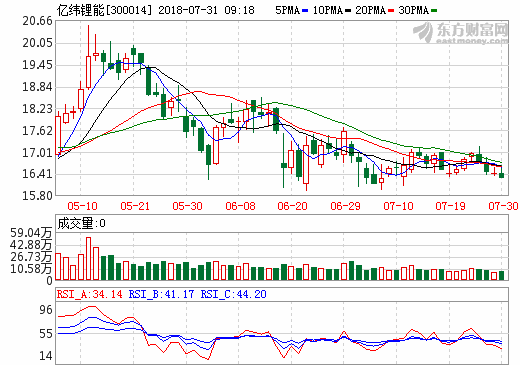The height and width of the screenshot is (365, 520).
Task: Click the 17.62 price axis label
Action: 37,131
